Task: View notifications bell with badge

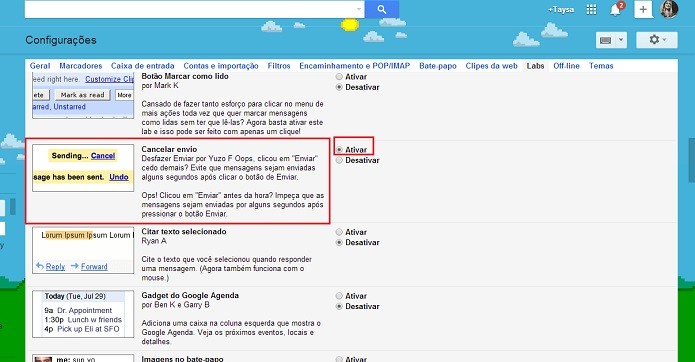Action: [616, 10]
